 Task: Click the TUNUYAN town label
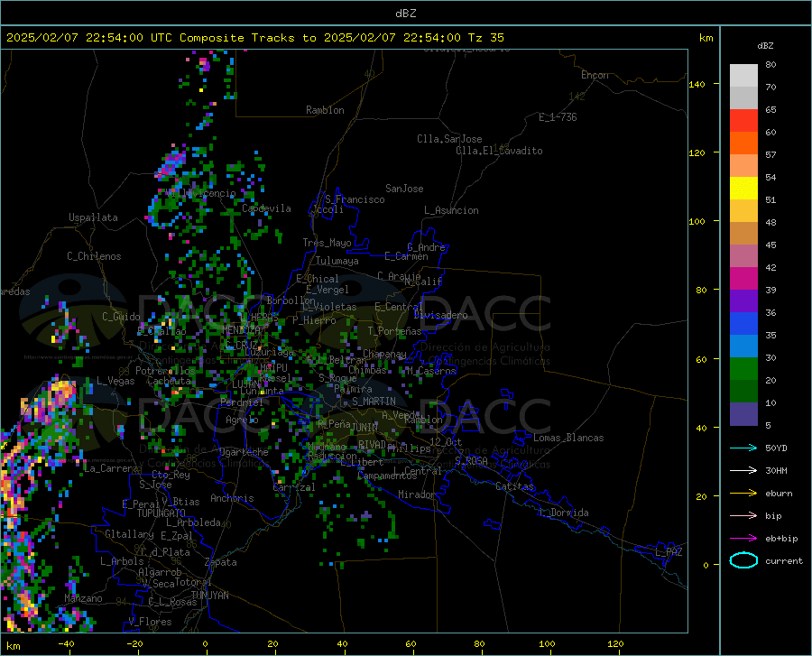(209, 596)
